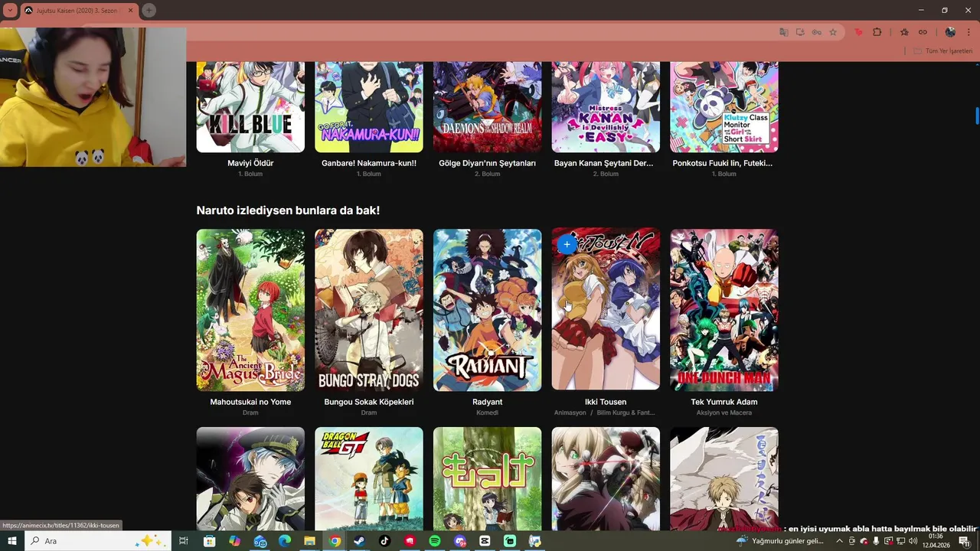Click the taskbar Ara search box
The image size is (980, 551).
coord(98,541)
